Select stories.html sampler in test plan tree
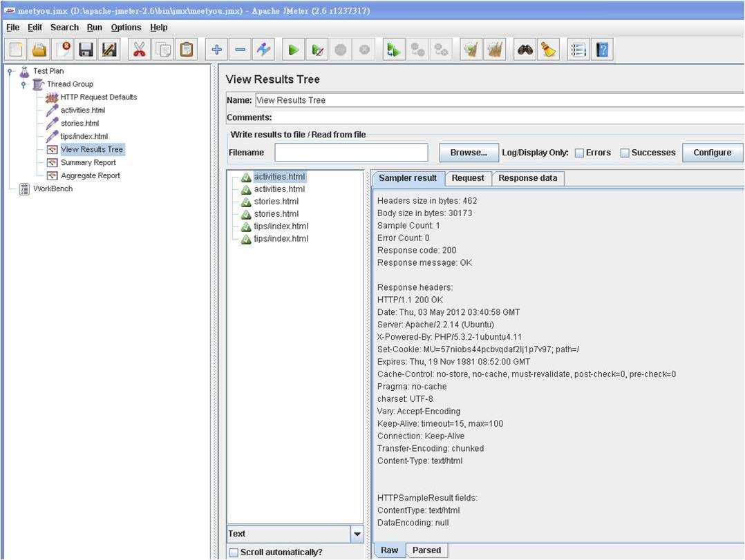Screen dimensions: 745x560 [79, 124]
